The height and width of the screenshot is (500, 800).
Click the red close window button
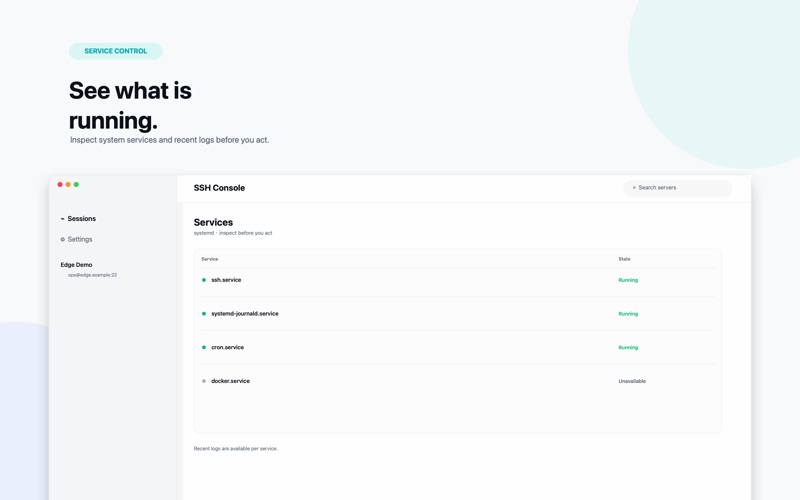[x=60, y=185]
